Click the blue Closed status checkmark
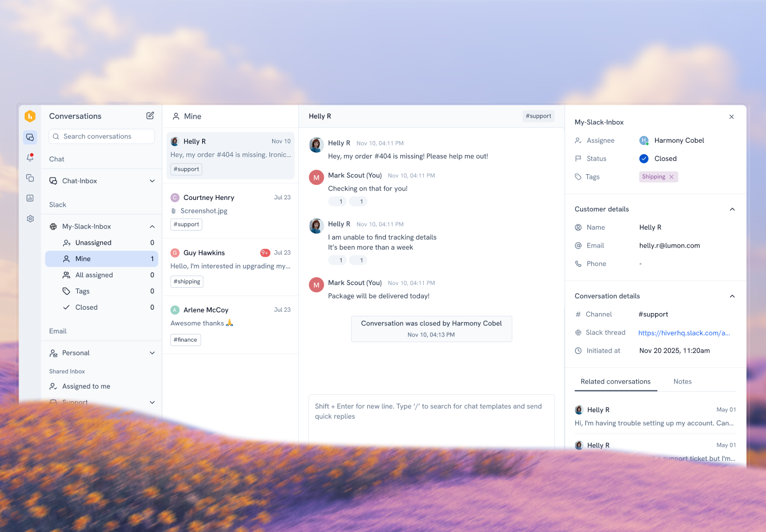 644,158
